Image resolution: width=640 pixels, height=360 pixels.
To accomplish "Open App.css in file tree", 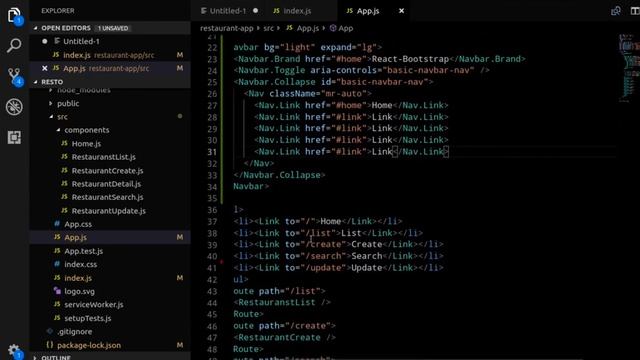I will 78,224.
